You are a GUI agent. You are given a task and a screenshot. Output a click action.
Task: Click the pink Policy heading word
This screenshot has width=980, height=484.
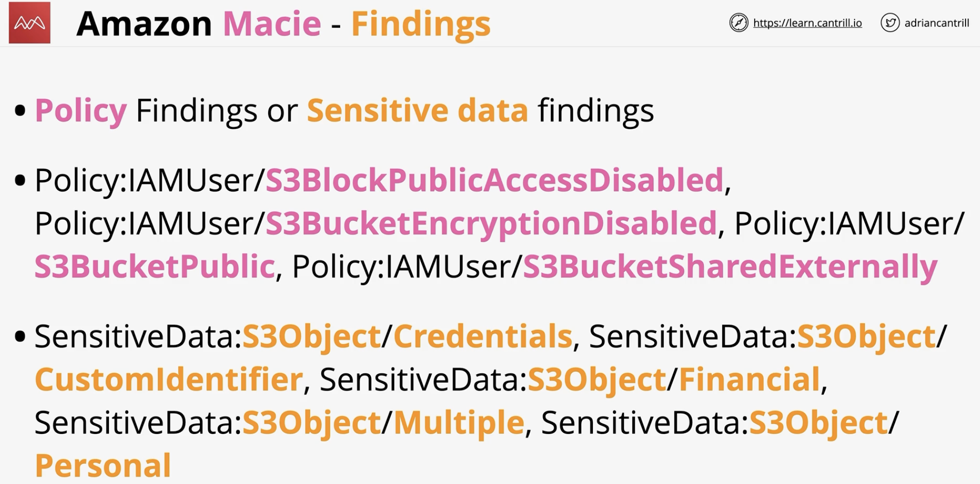click(x=80, y=110)
